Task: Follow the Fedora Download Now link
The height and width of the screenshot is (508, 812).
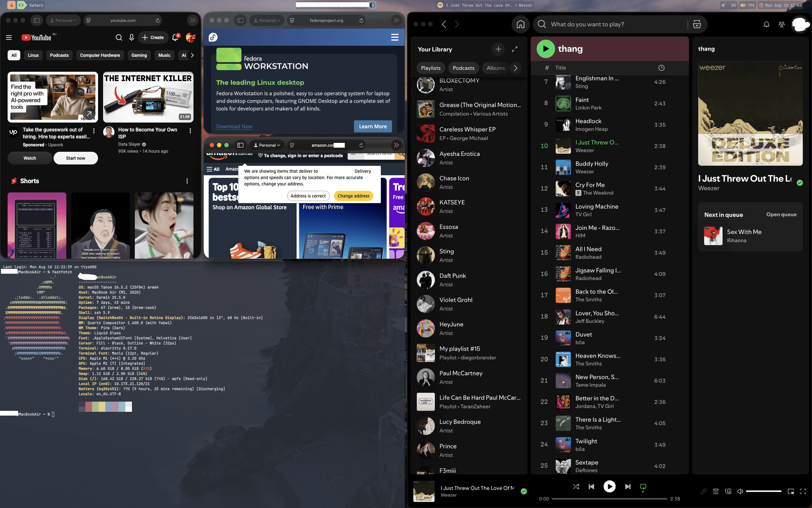Action: tap(234, 126)
